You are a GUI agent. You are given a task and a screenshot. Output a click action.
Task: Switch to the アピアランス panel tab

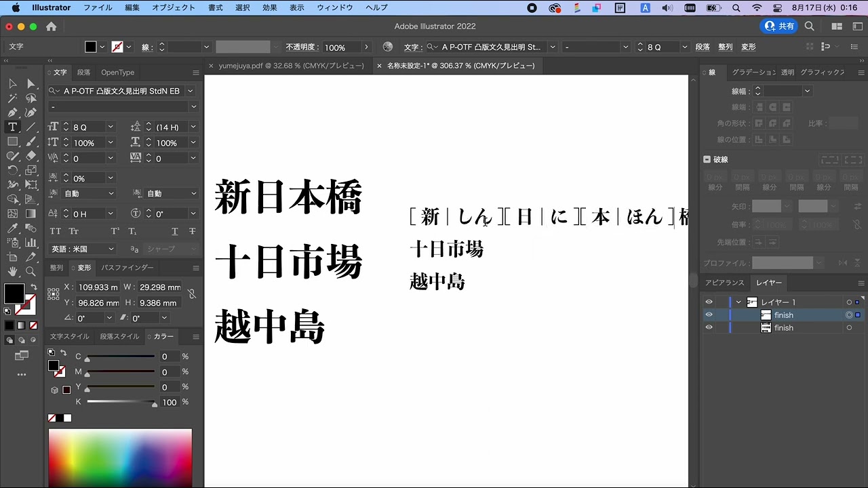tap(724, 283)
